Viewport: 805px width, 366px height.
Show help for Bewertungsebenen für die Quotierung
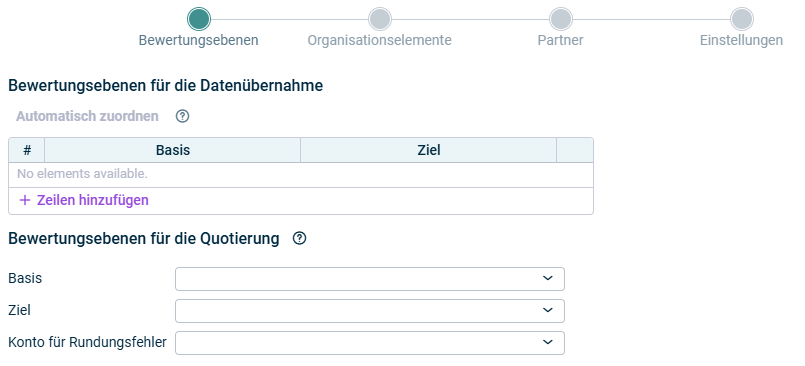click(x=299, y=238)
